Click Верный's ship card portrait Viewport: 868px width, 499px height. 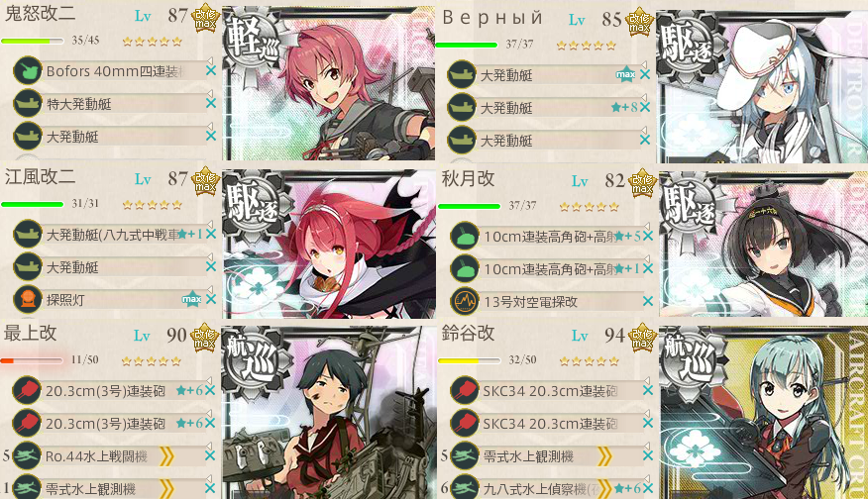[762, 86]
